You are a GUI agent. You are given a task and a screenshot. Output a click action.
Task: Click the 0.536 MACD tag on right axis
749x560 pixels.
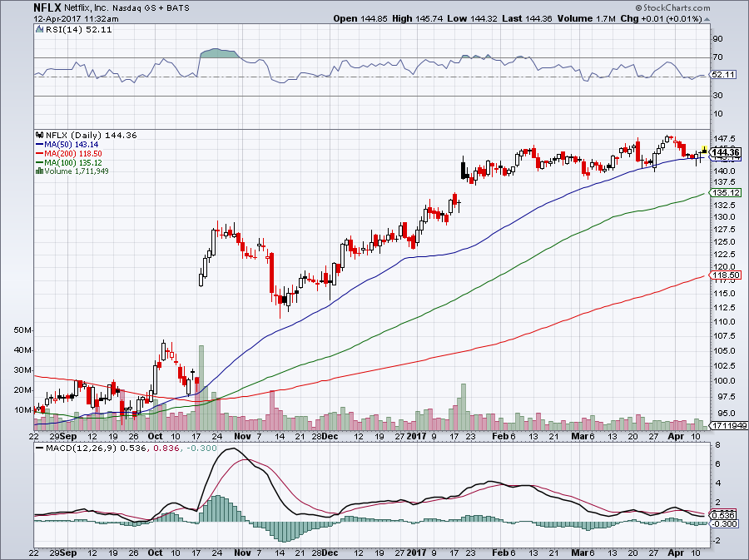pyautogui.click(x=722, y=515)
